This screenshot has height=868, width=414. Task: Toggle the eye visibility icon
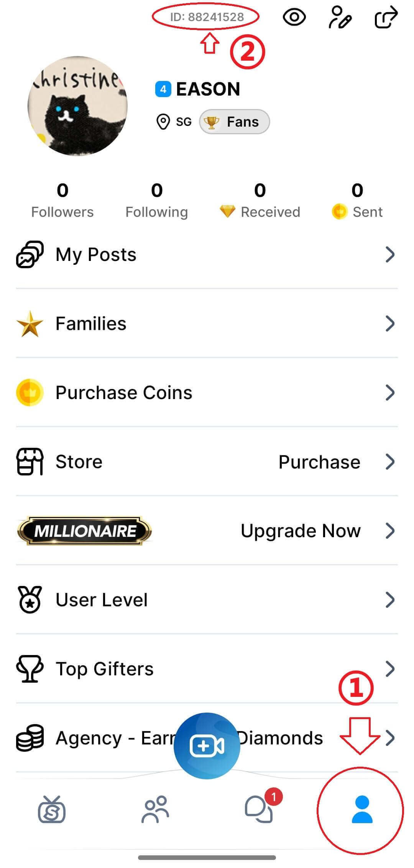click(x=294, y=17)
